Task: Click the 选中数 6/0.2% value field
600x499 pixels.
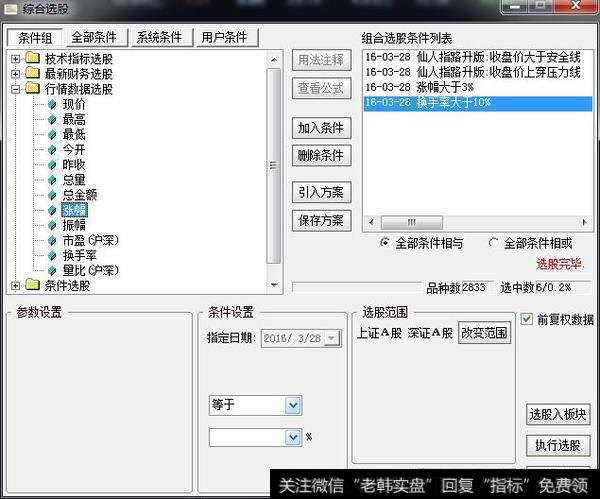Action: point(562,287)
